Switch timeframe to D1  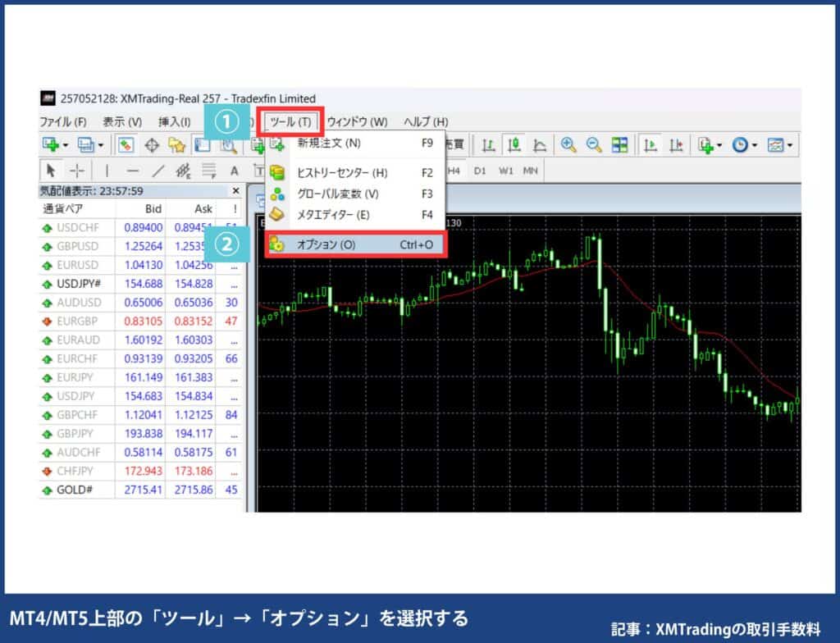click(x=479, y=171)
